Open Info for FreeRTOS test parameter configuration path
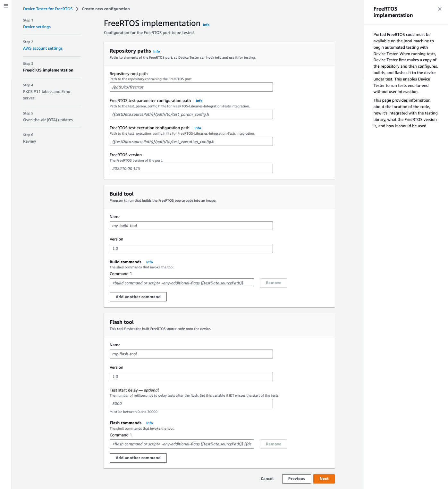448x489 pixels. coord(199,101)
